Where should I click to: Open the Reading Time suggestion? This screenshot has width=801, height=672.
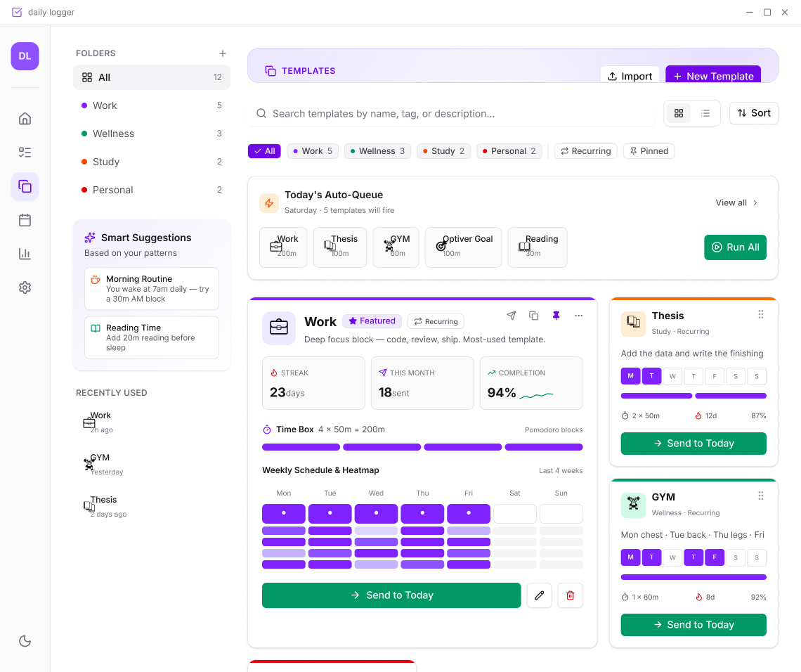[152, 338]
